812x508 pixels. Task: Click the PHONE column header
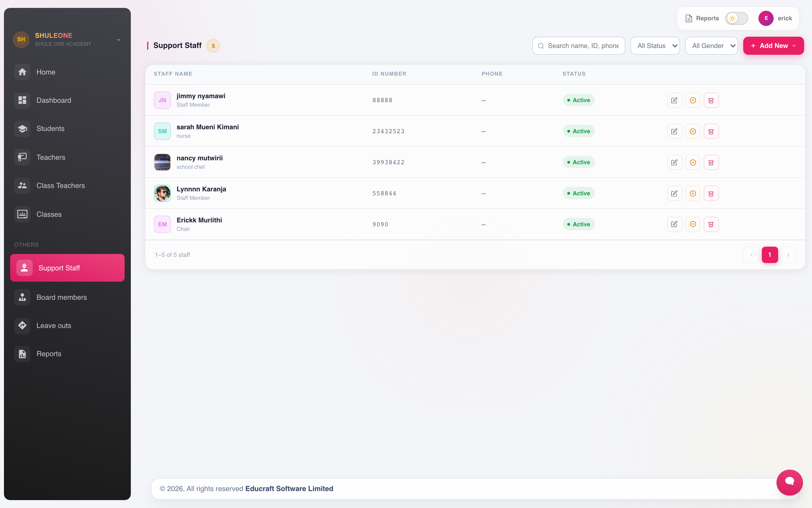pyautogui.click(x=492, y=74)
